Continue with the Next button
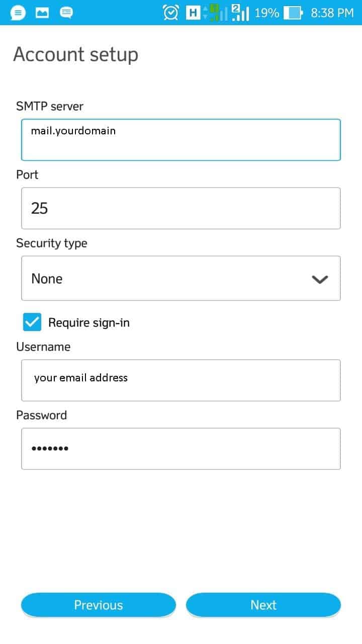The width and height of the screenshot is (362, 644). tap(263, 605)
